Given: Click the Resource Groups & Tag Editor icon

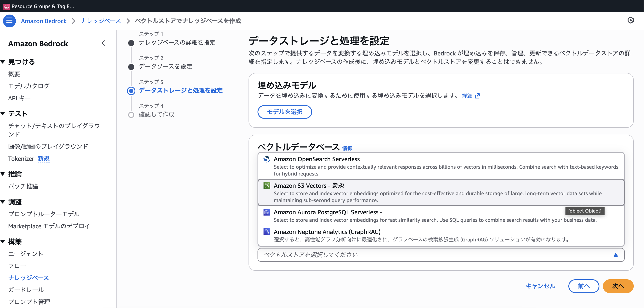Looking at the screenshot, I should 6,6.
